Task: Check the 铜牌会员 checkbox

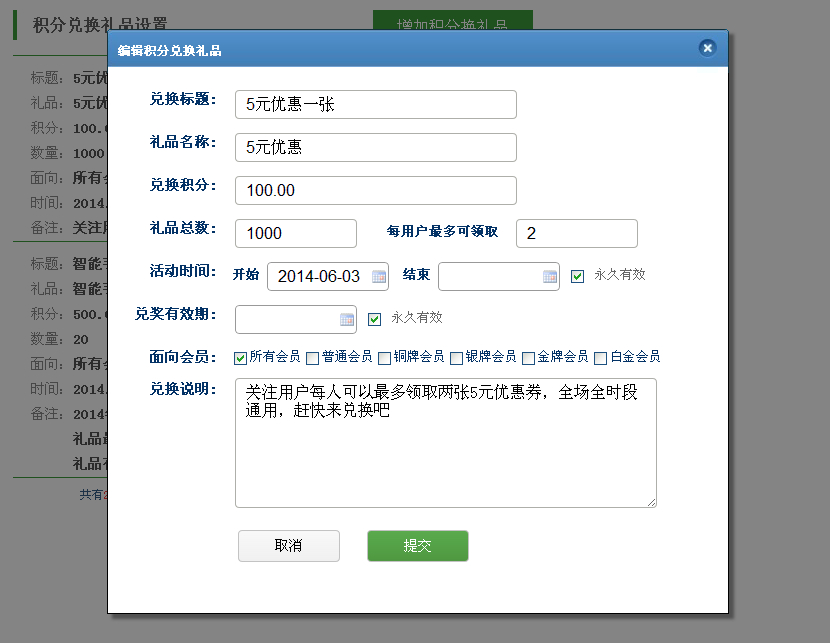Action: point(384,358)
